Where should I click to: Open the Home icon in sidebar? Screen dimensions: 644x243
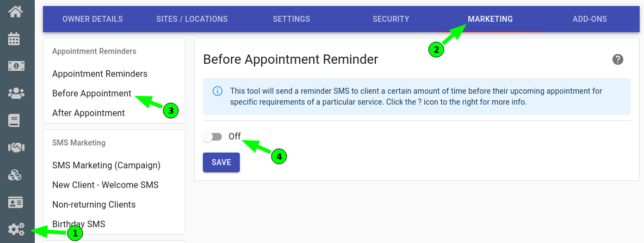pos(16,11)
